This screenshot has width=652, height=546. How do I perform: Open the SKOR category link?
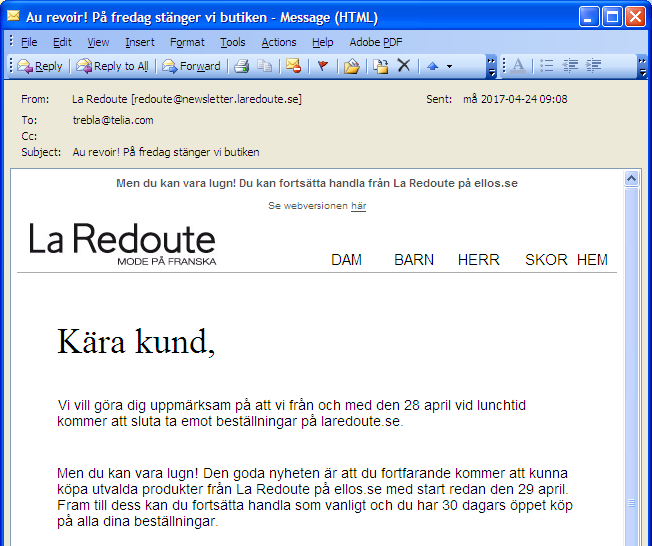click(546, 260)
